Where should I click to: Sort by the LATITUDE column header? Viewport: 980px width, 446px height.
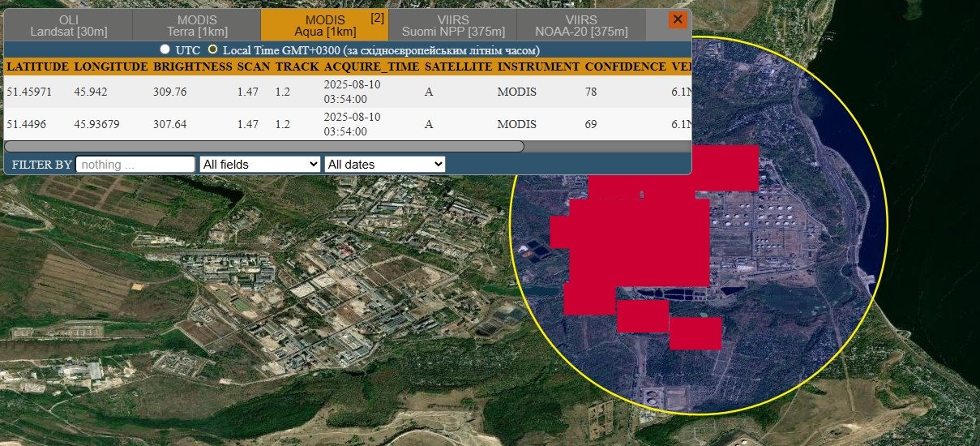(37, 66)
